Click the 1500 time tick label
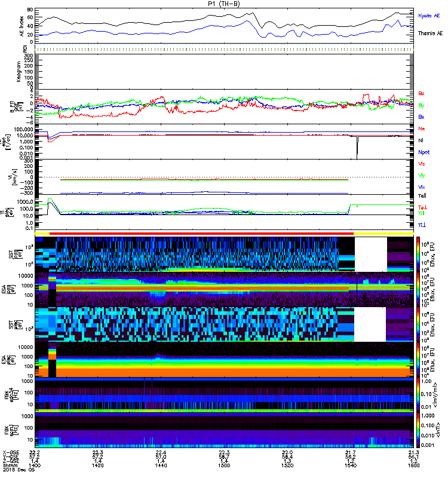 pos(224,465)
